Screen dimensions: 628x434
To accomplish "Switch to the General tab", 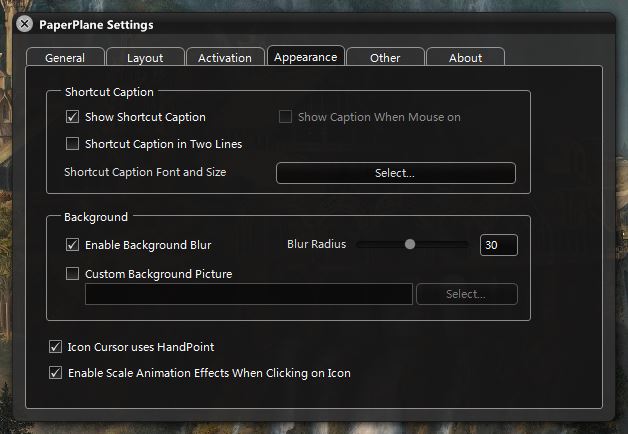I will (65, 57).
